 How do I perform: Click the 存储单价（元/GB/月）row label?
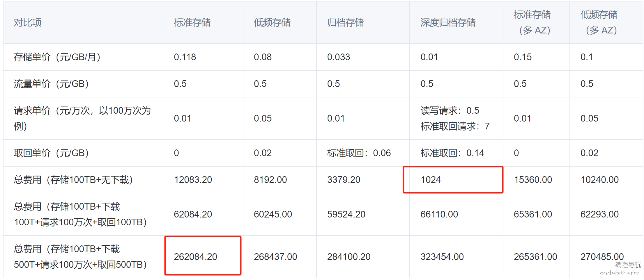[x=57, y=57]
